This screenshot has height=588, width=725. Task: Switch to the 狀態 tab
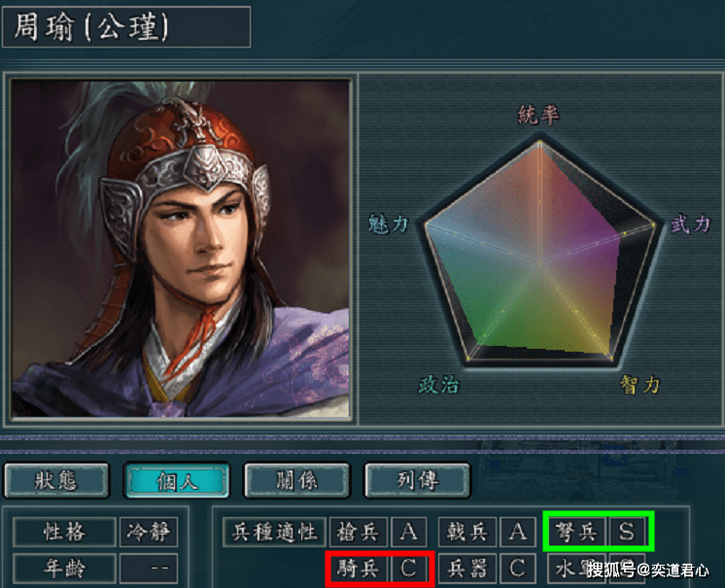click(x=56, y=481)
